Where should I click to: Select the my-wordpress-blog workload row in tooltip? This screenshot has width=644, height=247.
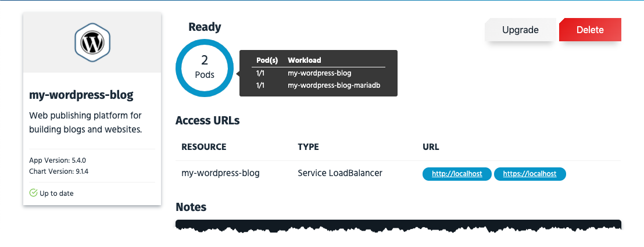[319, 73]
